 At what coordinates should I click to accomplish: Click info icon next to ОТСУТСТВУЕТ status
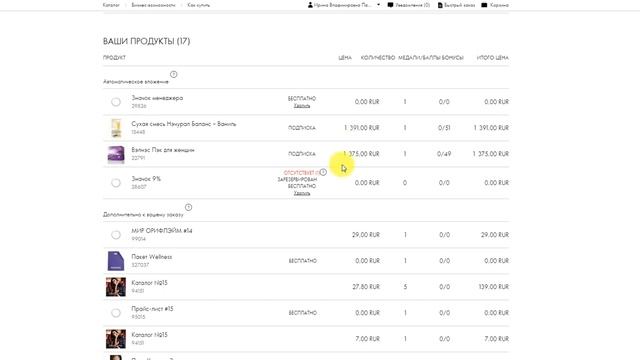click(323, 172)
